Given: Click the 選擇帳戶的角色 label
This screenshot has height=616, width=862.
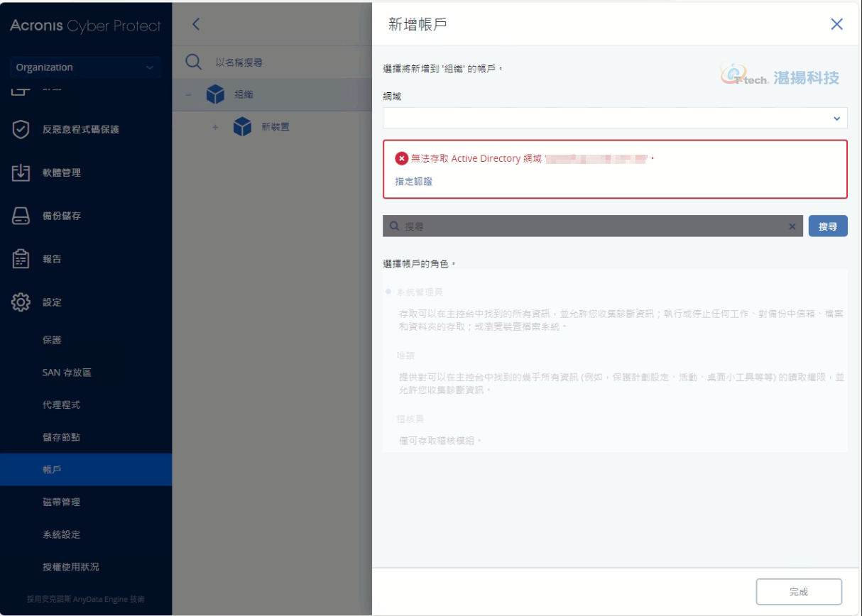Looking at the screenshot, I should (x=419, y=263).
